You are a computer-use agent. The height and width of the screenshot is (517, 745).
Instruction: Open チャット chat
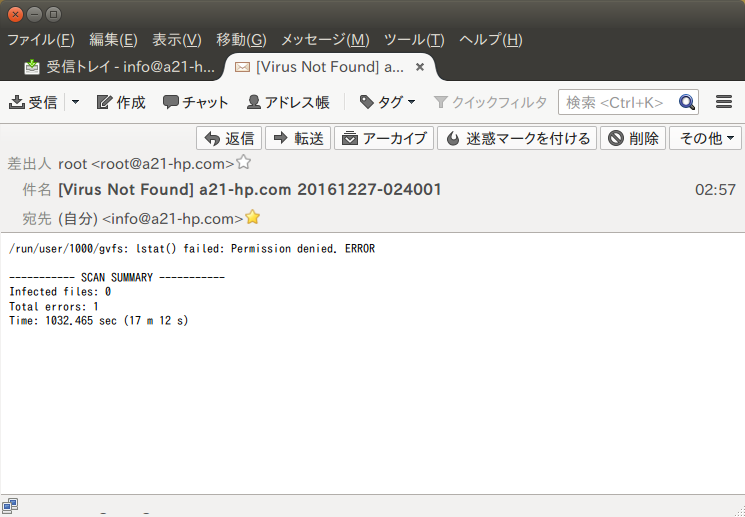click(195, 102)
